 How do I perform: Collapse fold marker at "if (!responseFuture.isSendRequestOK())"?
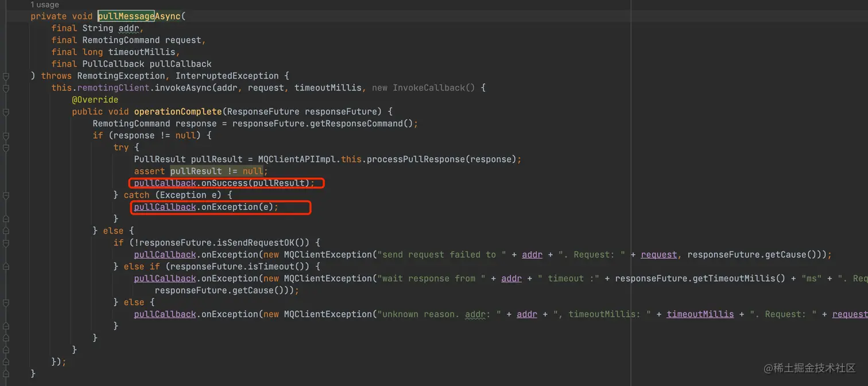(x=6, y=243)
